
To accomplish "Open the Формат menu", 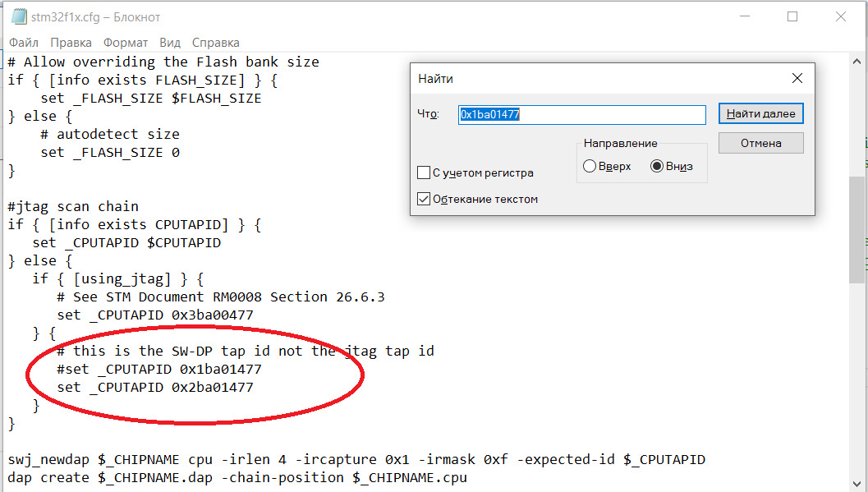I will (126, 43).
